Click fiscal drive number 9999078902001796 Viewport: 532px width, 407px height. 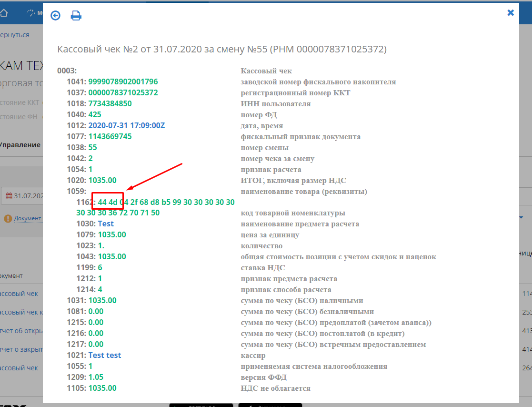point(123,81)
